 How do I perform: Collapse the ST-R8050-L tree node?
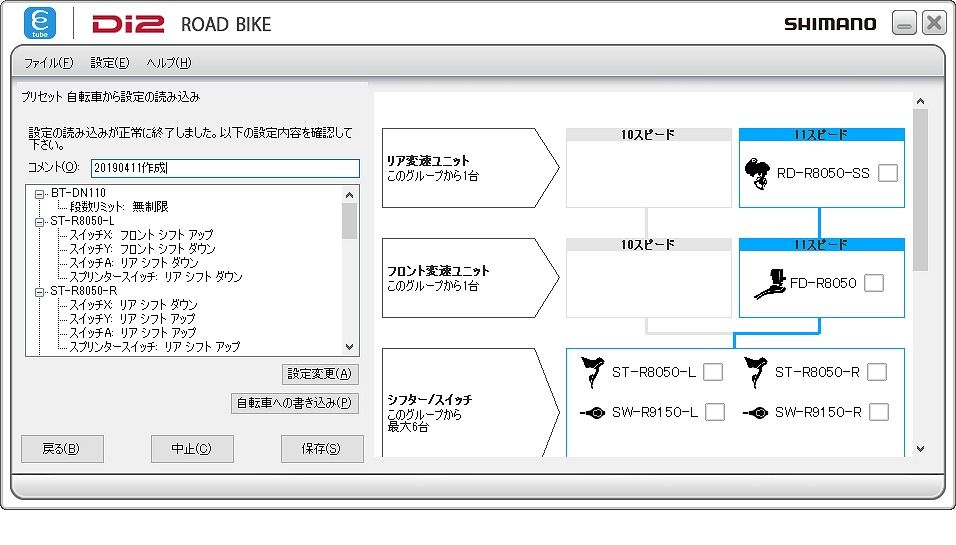pyautogui.click(x=40, y=223)
